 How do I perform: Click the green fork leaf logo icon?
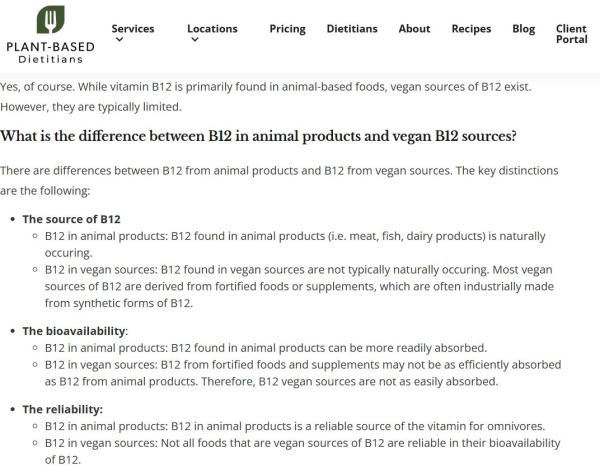(x=51, y=20)
